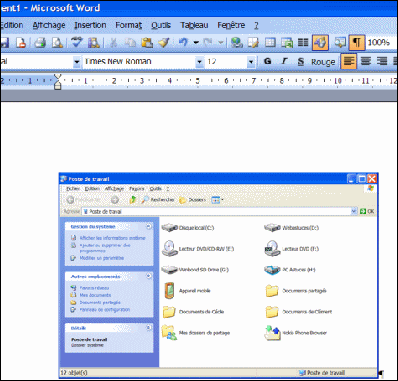This screenshot has width=398, height=381.
Task: Open the Research tool icon
Action: point(94,43)
